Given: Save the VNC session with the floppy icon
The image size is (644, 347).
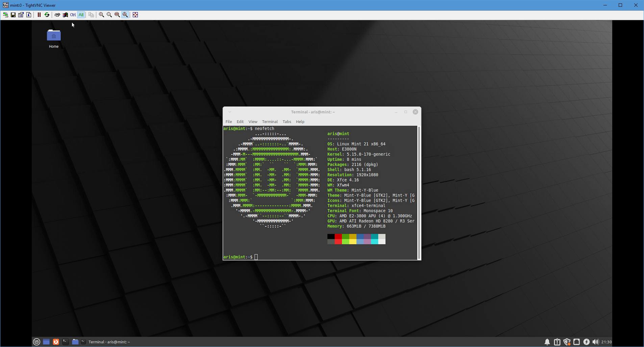Looking at the screenshot, I should [x=13, y=15].
